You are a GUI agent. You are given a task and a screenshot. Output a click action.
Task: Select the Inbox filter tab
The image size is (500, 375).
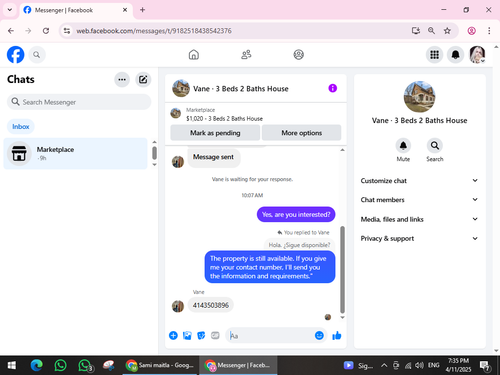pos(21,127)
